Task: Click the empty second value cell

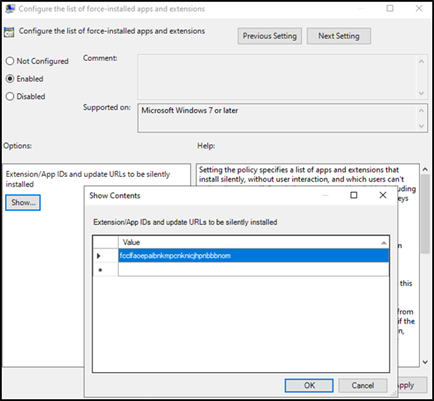Action: point(253,269)
